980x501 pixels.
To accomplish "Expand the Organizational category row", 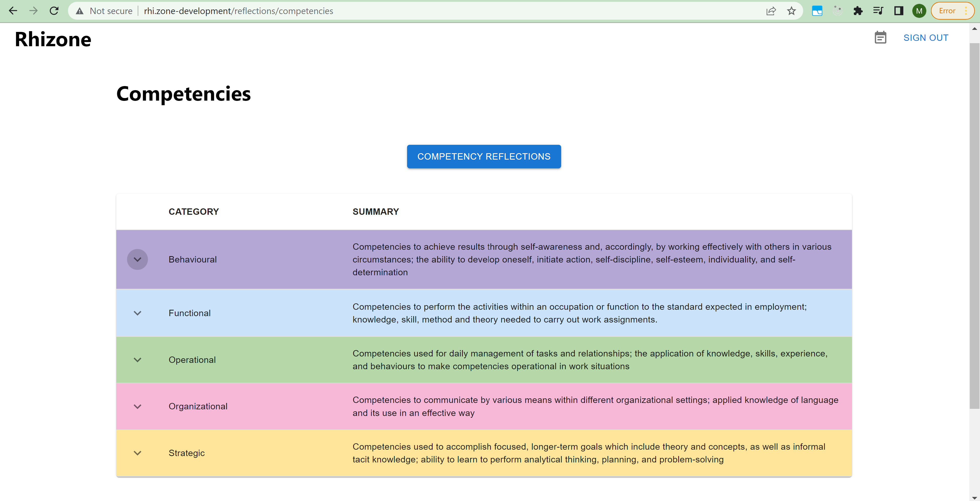I will point(137,407).
